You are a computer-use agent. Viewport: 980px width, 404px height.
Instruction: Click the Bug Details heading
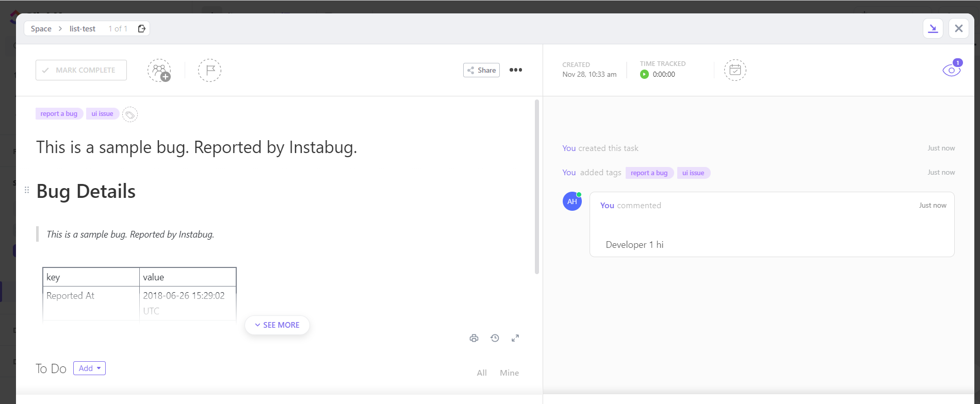pos(86,191)
